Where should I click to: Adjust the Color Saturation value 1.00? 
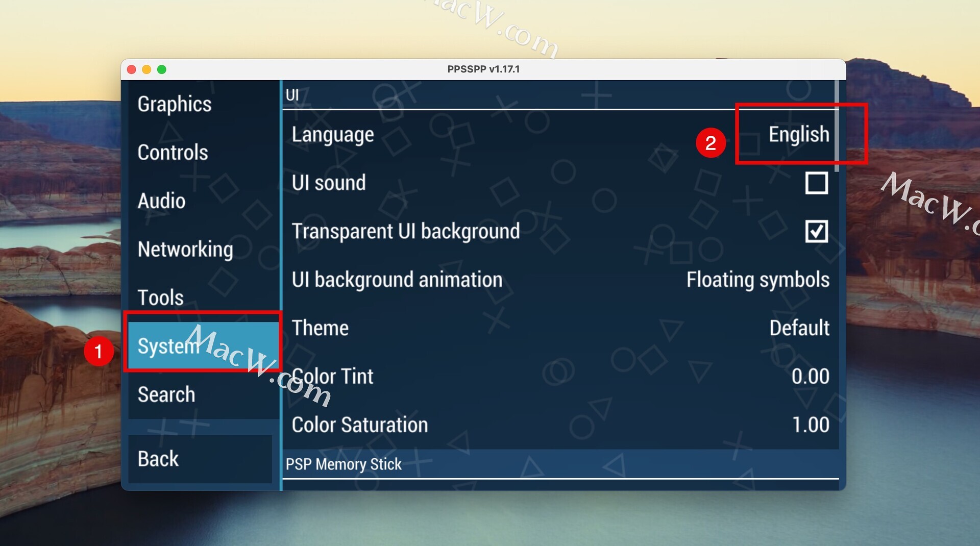tap(560, 425)
